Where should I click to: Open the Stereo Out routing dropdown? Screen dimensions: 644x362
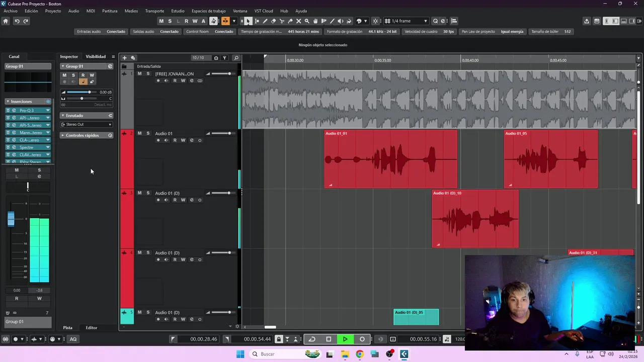point(87,125)
